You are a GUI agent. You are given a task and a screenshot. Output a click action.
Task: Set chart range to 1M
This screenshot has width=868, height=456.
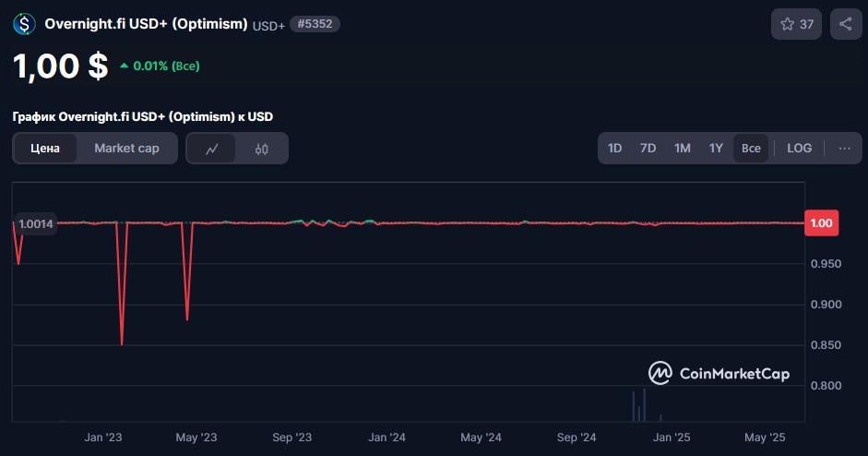point(682,148)
